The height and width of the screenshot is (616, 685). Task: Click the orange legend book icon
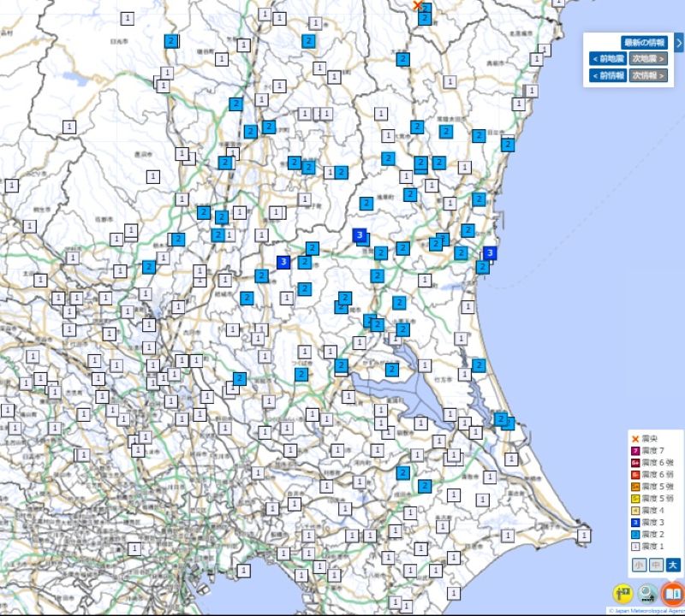(673, 594)
